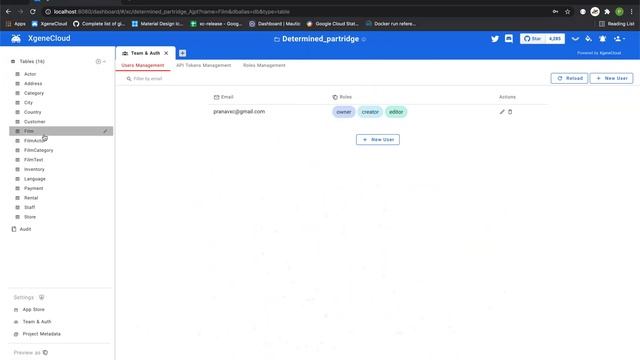Open the Apps bookmarks shortcut
This screenshot has height=360, width=640.
coord(16,24)
